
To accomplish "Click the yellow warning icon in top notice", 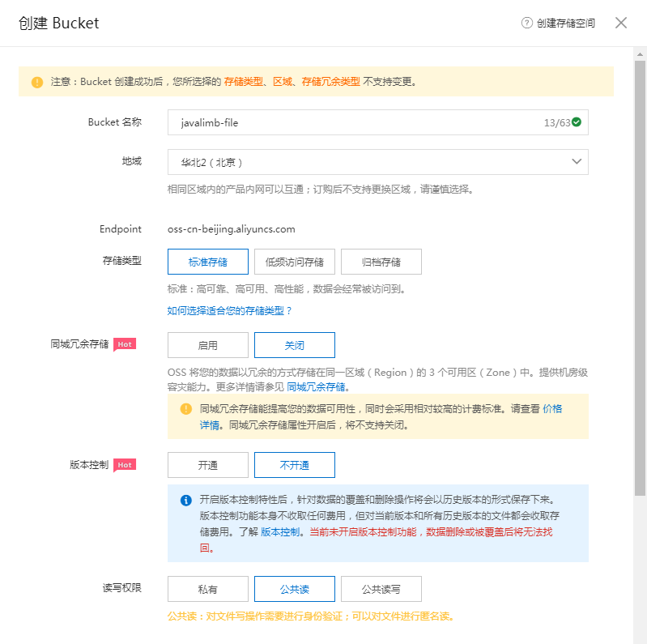I will pyautogui.click(x=37, y=82).
